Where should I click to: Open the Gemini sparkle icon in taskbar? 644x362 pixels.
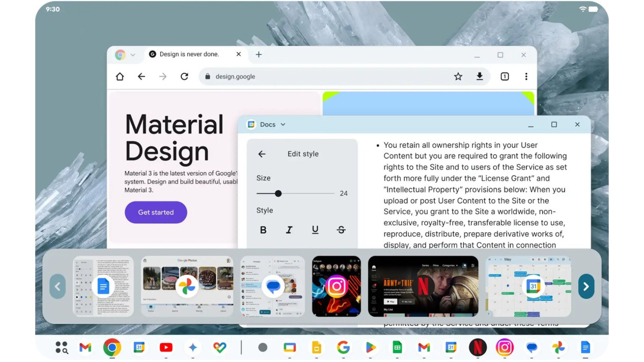click(x=192, y=348)
